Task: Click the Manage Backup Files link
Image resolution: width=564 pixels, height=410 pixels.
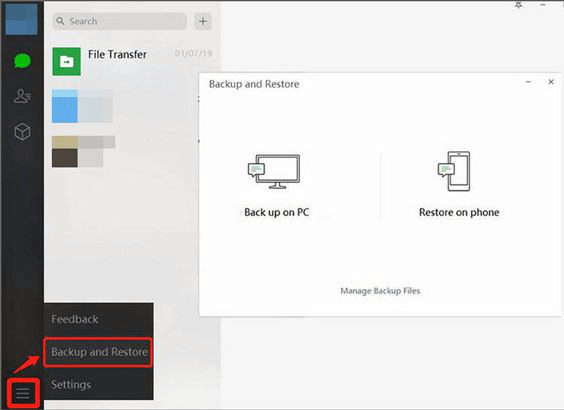Action: pyautogui.click(x=380, y=291)
